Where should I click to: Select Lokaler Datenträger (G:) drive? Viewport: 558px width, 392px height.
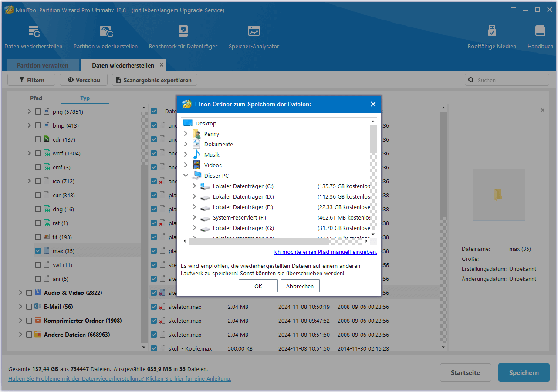point(243,228)
